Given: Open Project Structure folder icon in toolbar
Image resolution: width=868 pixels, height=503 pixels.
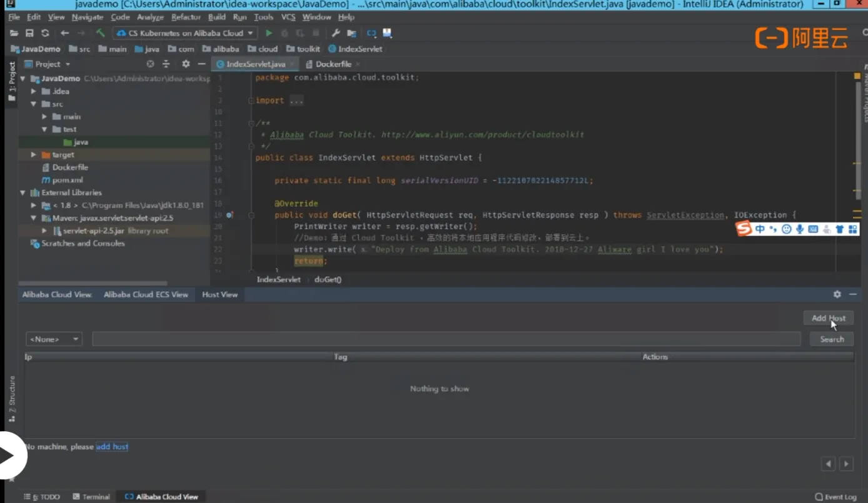Looking at the screenshot, I should point(351,33).
